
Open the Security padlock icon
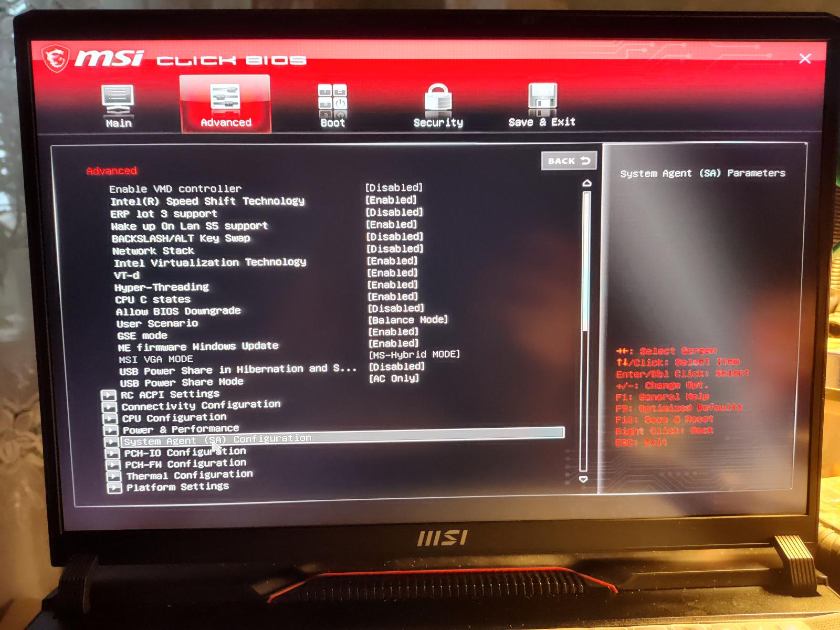click(438, 98)
